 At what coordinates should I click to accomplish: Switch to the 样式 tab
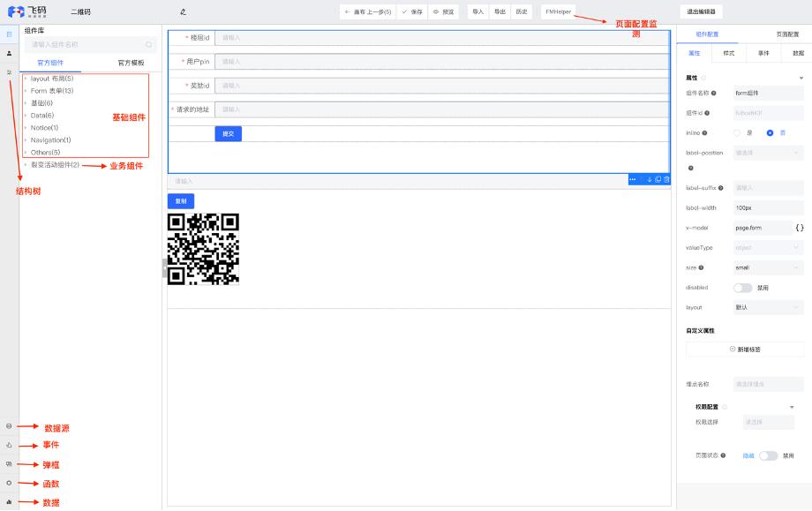click(727, 53)
